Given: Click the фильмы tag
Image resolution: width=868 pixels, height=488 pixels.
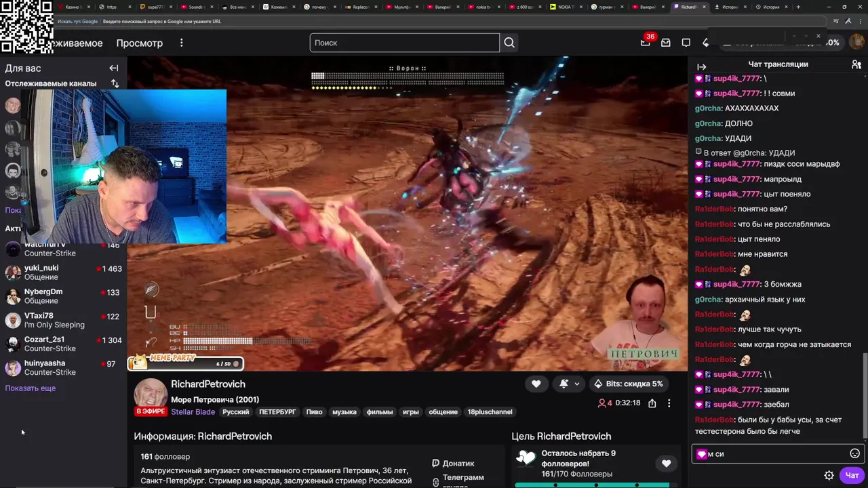Looking at the screenshot, I should (380, 412).
